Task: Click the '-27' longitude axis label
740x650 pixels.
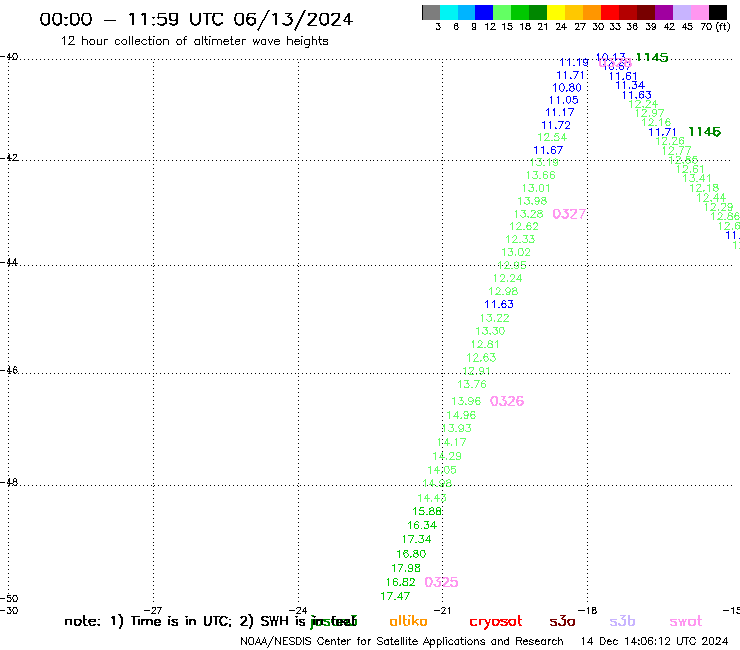Action: pos(153,610)
